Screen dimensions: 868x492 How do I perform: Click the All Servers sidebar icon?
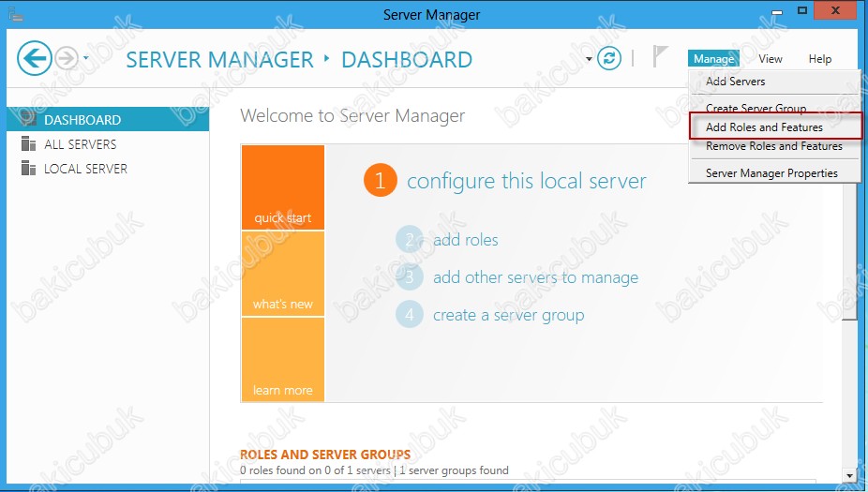pyautogui.click(x=28, y=144)
